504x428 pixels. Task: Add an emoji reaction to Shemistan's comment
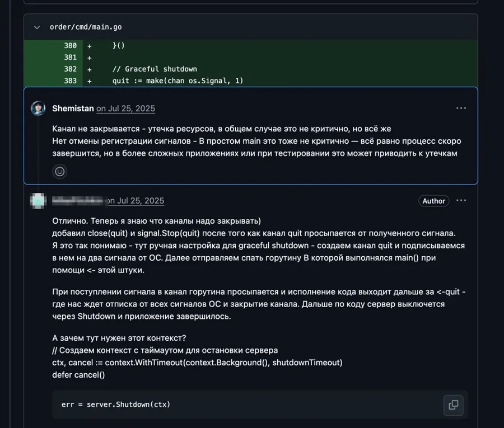click(60, 171)
